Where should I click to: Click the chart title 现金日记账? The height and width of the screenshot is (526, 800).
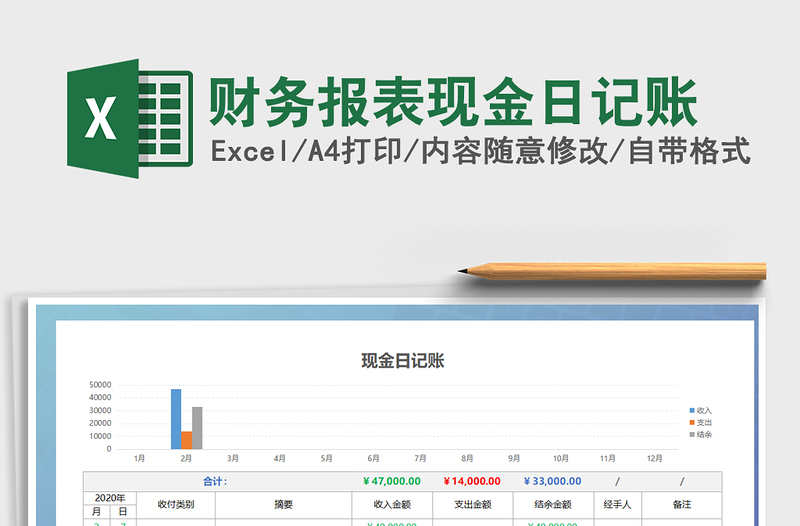(x=403, y=361)
